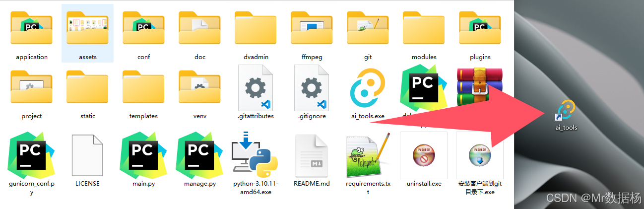
Task: Click the templates folder icon
Action: [x=143, y=87]
